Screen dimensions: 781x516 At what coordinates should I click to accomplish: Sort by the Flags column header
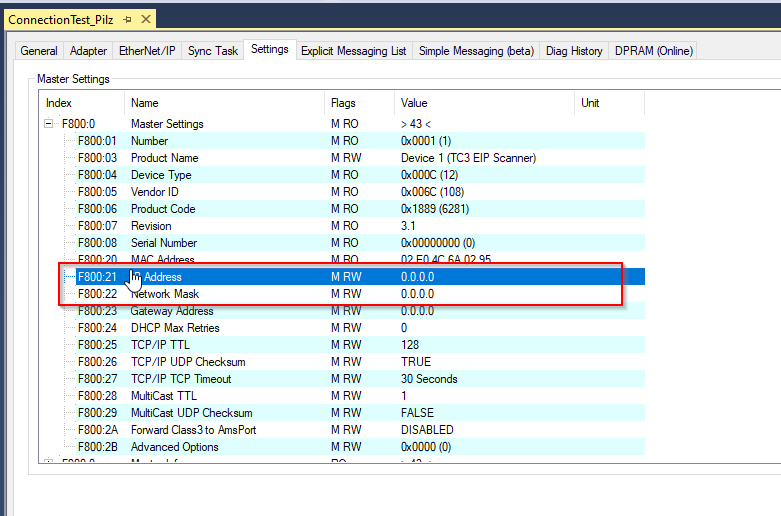[359, 103]
